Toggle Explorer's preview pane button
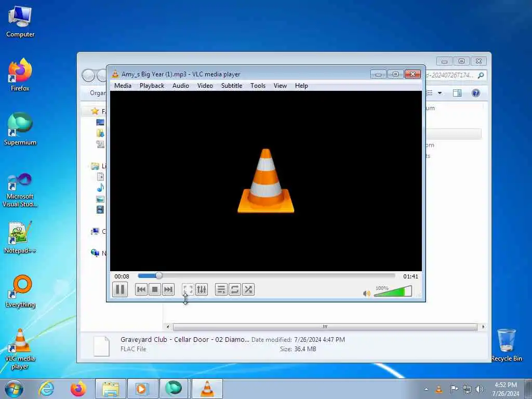The width and height of the screenshot is (532, 399). pyautogui.click(x=457, y=93)
